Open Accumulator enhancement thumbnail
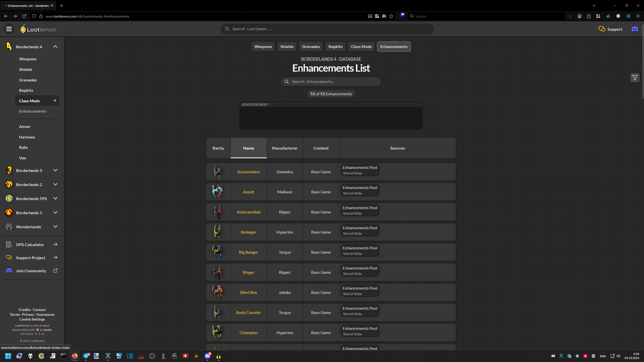Image resolution: width=644 pixels, height=362 pixels. click(x=218, y=172)
